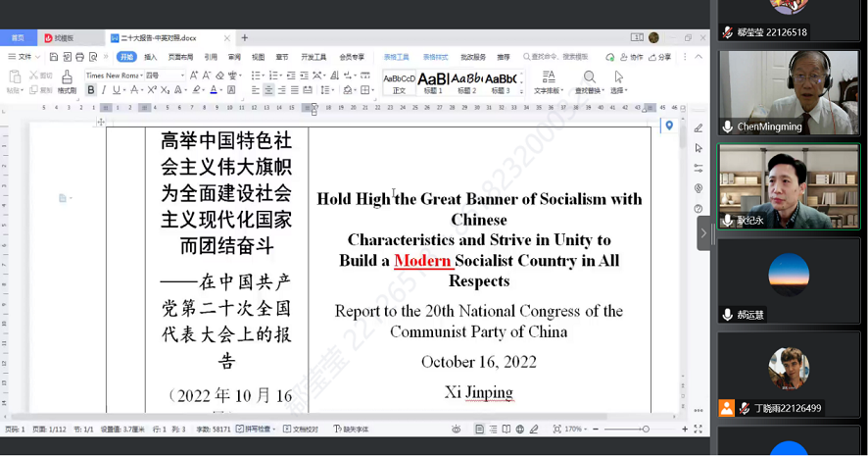Image resolution: width=868 pixels, height=456 pixels.
Task: Expand the styles gallery
Action: pos(521,91)
